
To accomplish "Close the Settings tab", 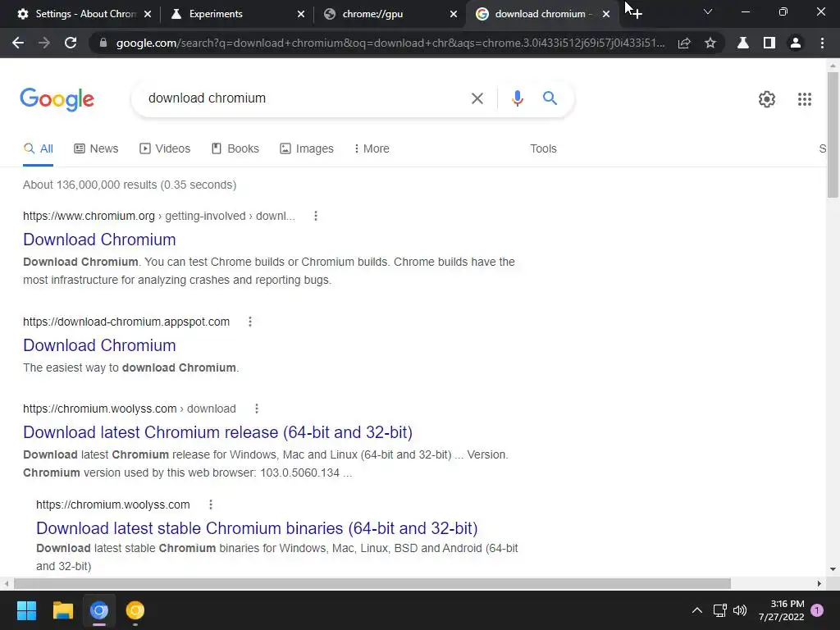I will pyautogui.click(x=148, y=14).
